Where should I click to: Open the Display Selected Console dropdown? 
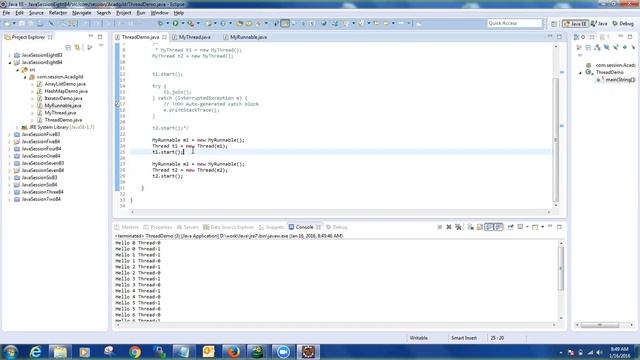tap(527, 227)
